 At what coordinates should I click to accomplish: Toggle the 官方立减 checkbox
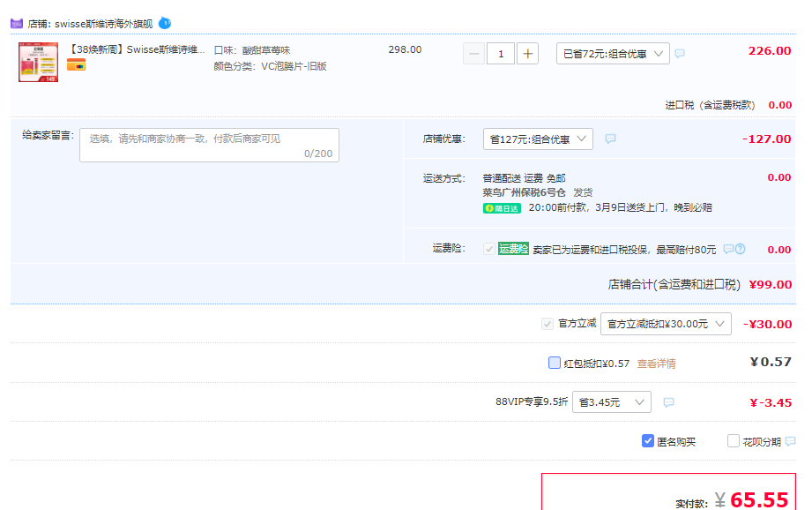coord(547,324)
